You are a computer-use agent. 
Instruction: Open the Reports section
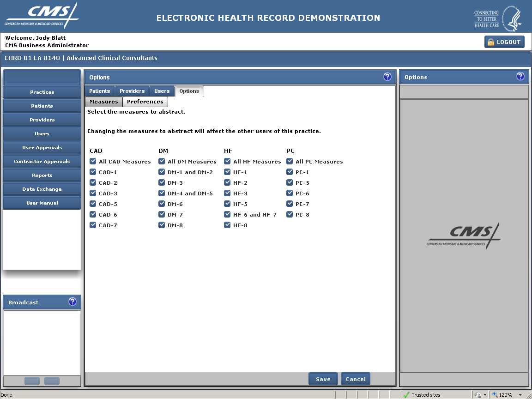42,175
